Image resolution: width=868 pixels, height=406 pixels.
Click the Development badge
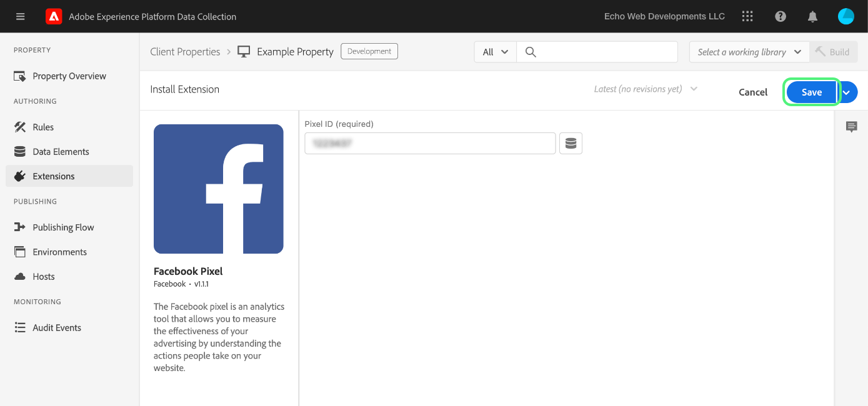(x=369, y=51)
